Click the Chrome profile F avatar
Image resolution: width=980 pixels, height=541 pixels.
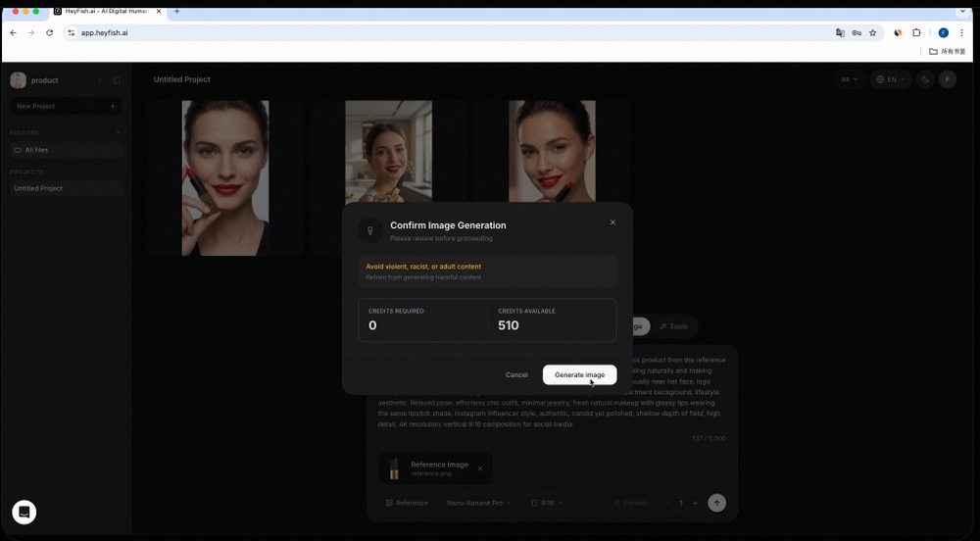[944, 32]
